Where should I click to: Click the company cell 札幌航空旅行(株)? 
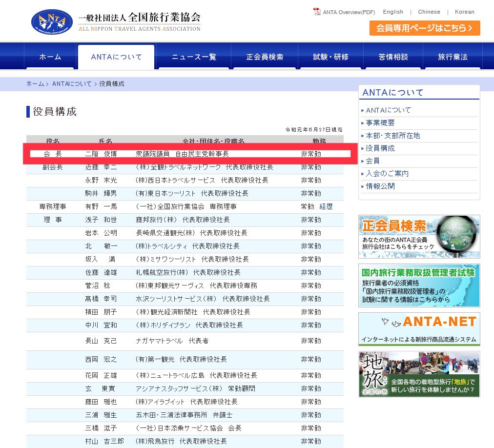click(x=188, y=272)
